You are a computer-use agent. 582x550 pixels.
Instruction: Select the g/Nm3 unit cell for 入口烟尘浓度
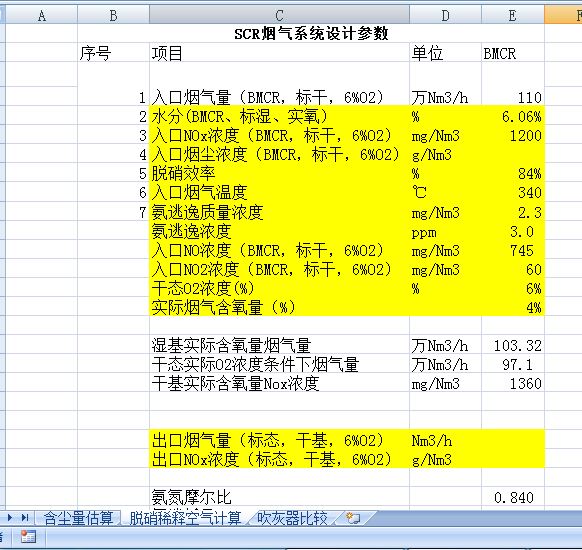445,154
